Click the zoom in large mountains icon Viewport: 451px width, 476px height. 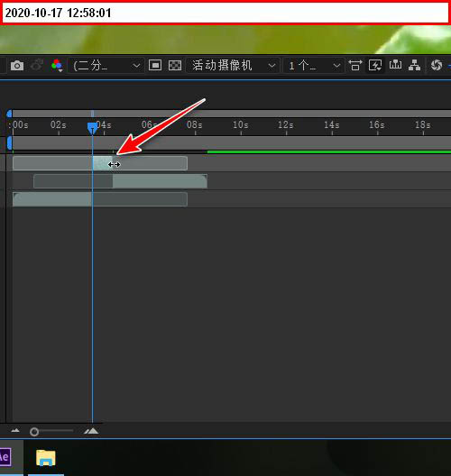pyautogui.click(x=91, y=431)
